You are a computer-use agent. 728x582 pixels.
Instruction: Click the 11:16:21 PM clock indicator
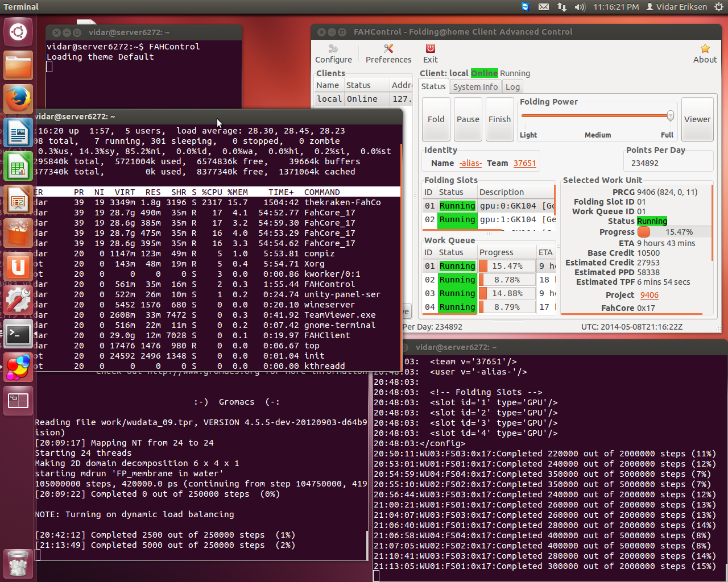click(616, 7)
